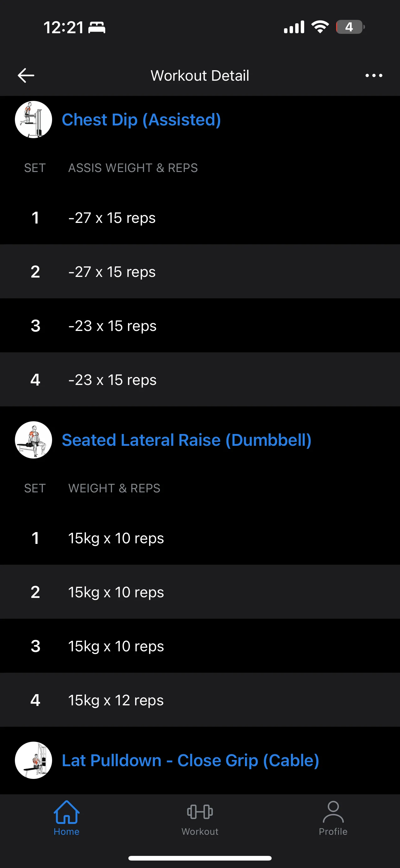Select Lateral Raise set 2 row
Screen dimensions: 400x868
(x=200, y=592)
